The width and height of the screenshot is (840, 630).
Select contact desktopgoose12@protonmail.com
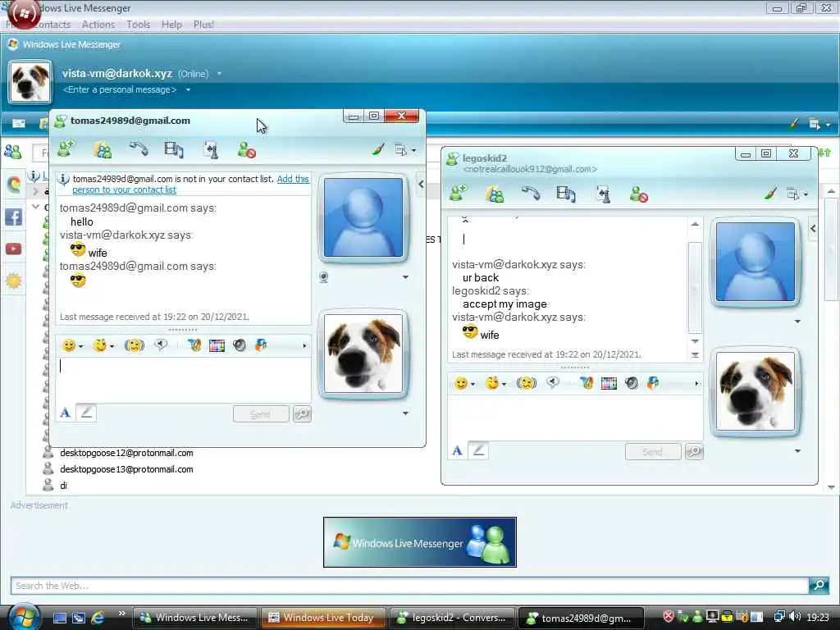coord(126,453)
